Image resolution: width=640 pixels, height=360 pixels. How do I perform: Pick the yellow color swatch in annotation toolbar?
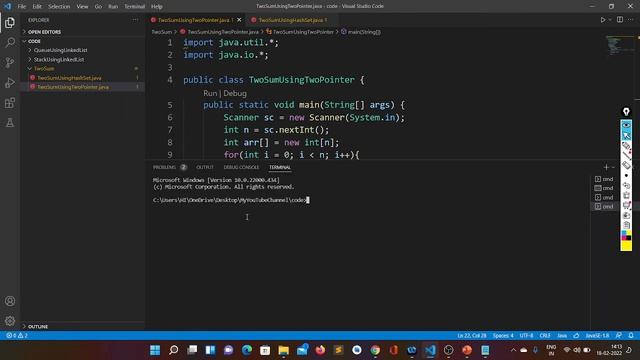click(x=626, y=245)
